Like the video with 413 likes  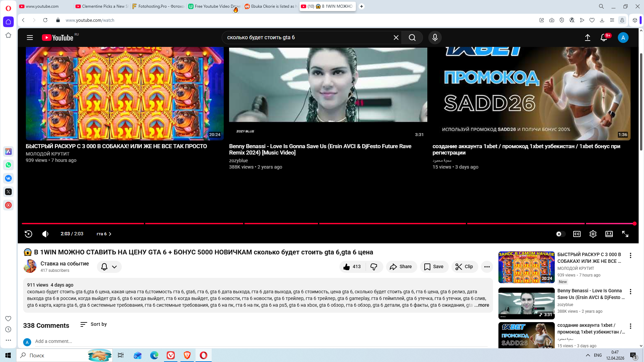[x=352, y=267]
